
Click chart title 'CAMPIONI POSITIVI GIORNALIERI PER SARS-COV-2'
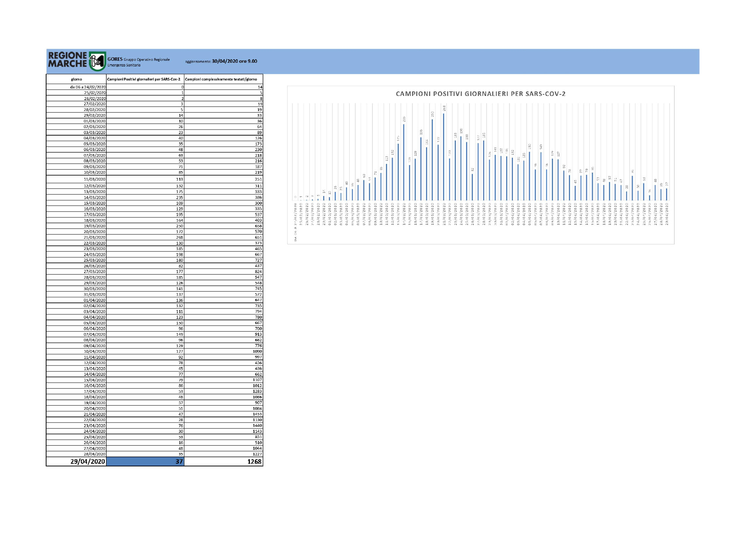[x=480, y=94]
